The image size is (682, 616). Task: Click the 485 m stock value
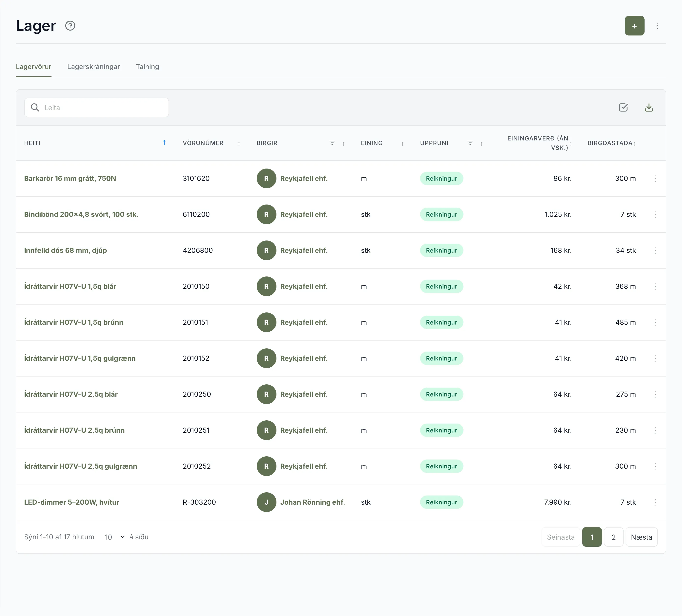(x=625, y=322)
